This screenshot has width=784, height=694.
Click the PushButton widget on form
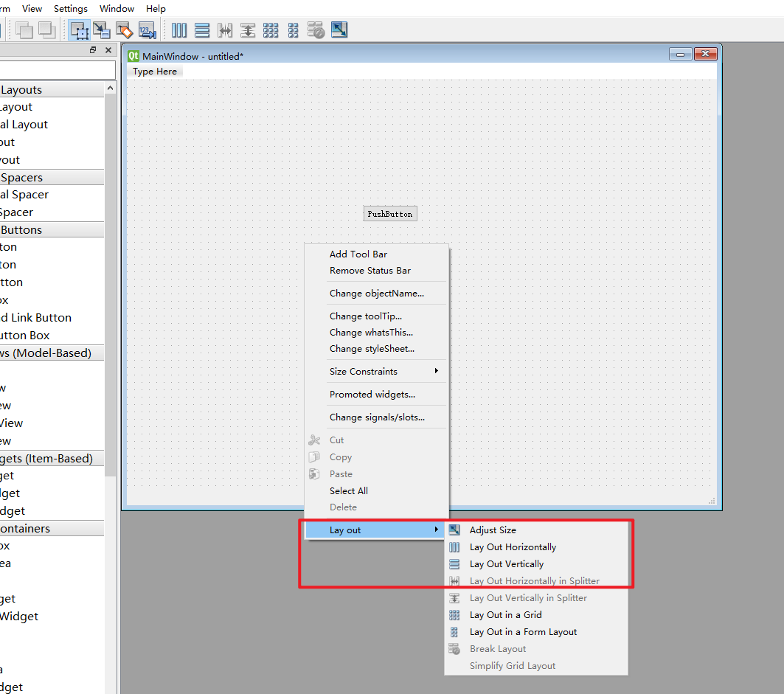[x=390, y=213]
